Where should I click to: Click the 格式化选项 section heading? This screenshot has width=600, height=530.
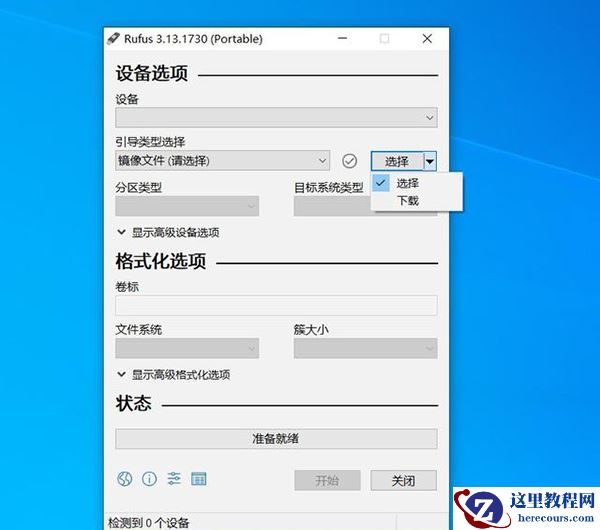161,261
